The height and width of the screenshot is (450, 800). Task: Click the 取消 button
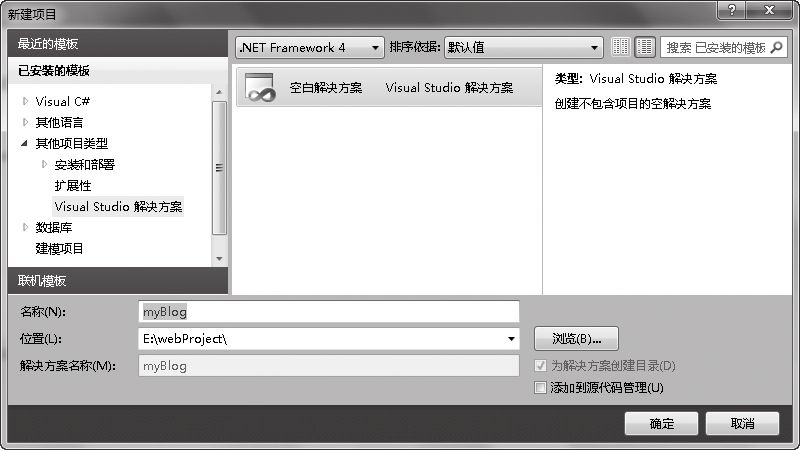[742, 423]
